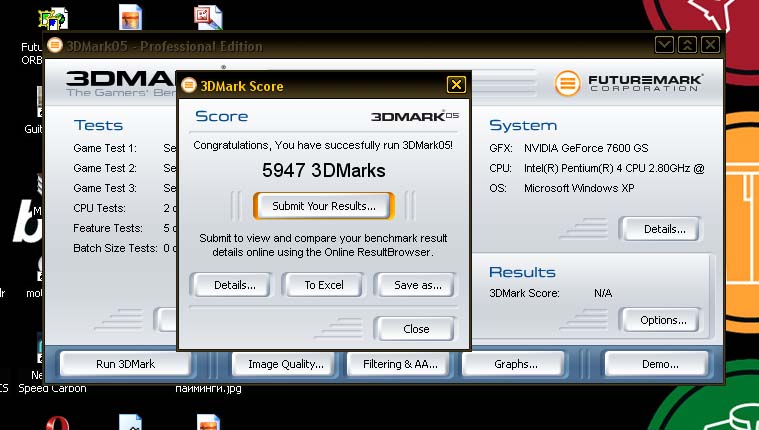The image size is (759, 430).
Task: Click the паиминги.jpg desktop file label
Action: click(208, 388)
